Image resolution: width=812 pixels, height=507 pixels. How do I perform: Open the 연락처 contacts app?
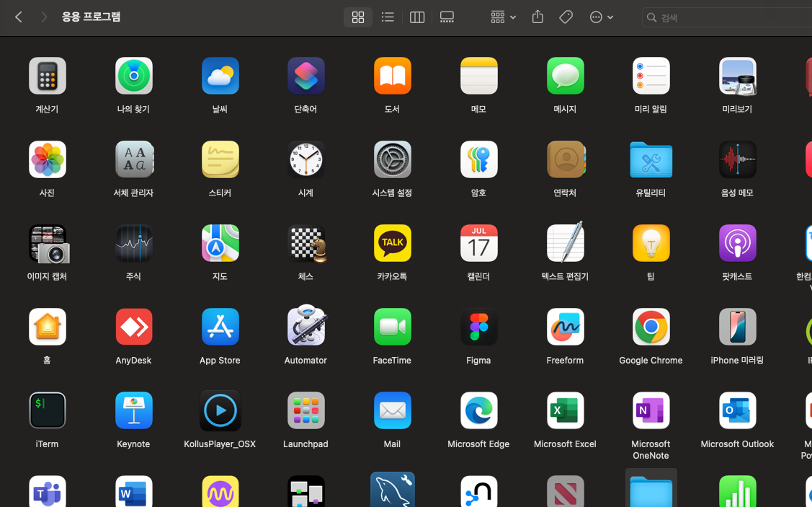pyautogui.click(x=566, y=159)
